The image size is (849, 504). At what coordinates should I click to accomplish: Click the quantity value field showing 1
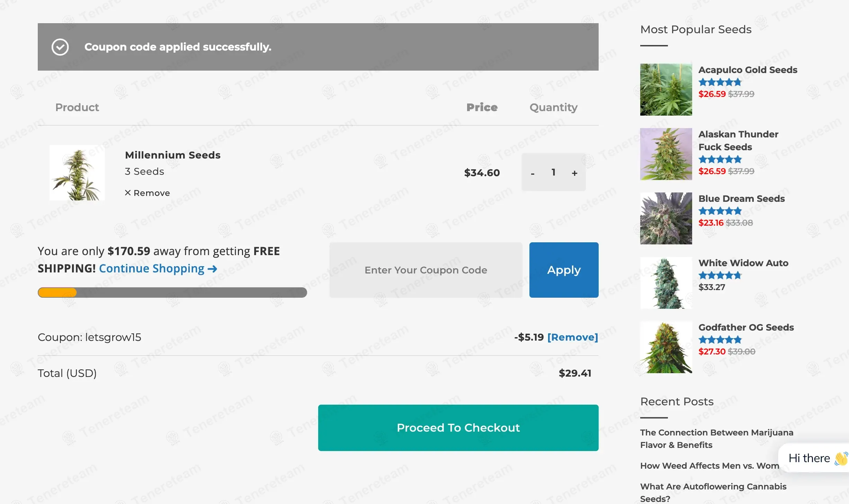click(x=554, y=172)
